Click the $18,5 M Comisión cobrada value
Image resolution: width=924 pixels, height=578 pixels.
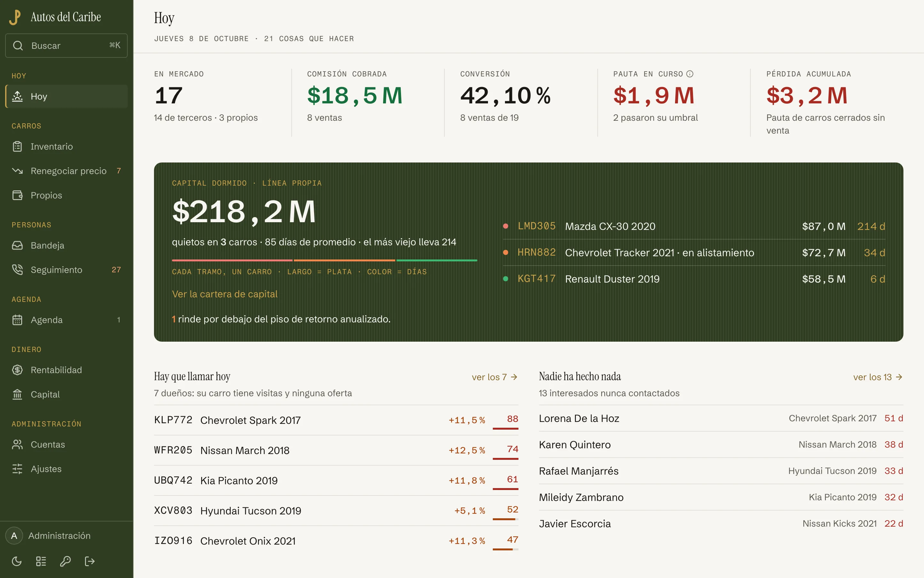pos(355,96)
